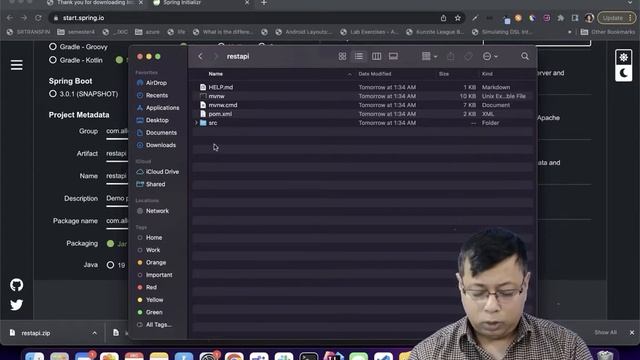Click the Group input field

(x=117, y=131)
